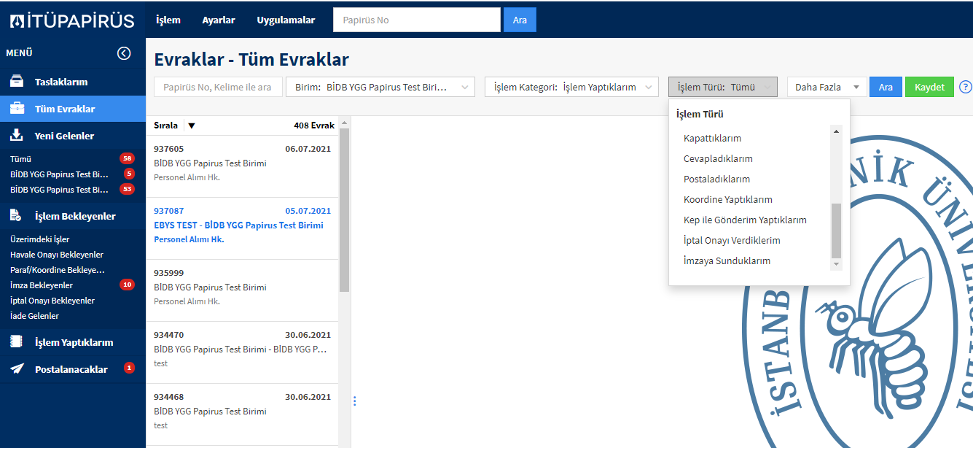Open document 937087 EBYS TEST
This screenshot has width=974, height=449.
242,229
